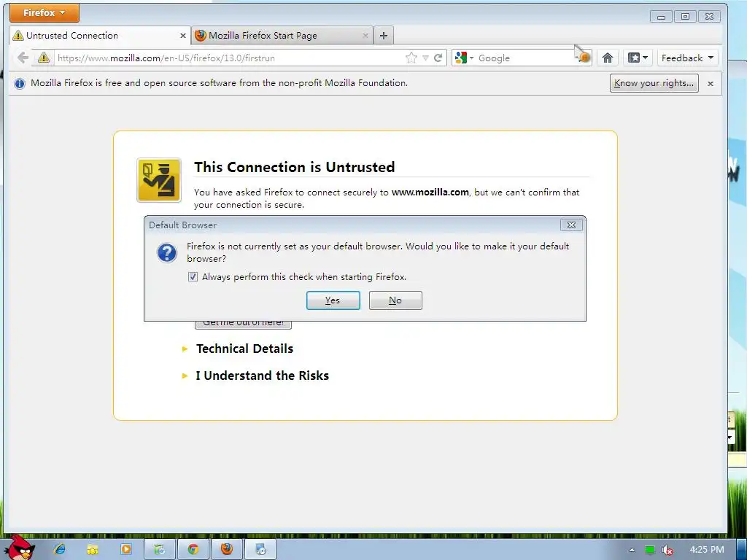This screenshot has height=560, width=747.
Task: Expand I Understand the Risks section
Action: tap(262, 376)
